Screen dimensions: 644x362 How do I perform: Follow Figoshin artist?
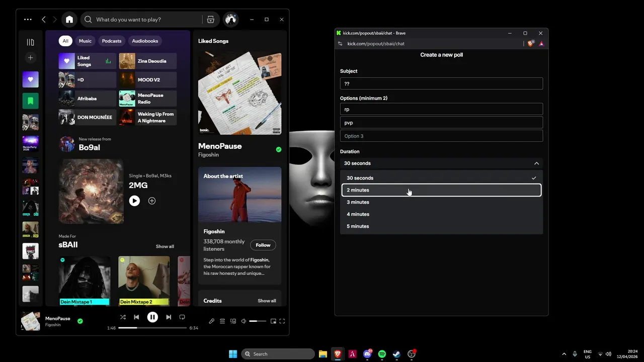(263, 245)
